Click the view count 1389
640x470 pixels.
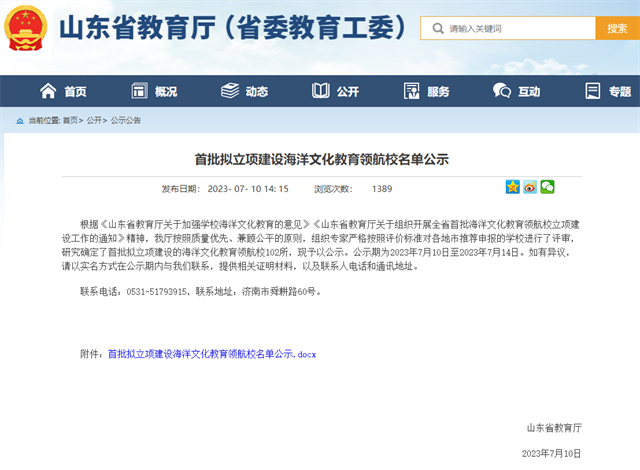[382, 189]
